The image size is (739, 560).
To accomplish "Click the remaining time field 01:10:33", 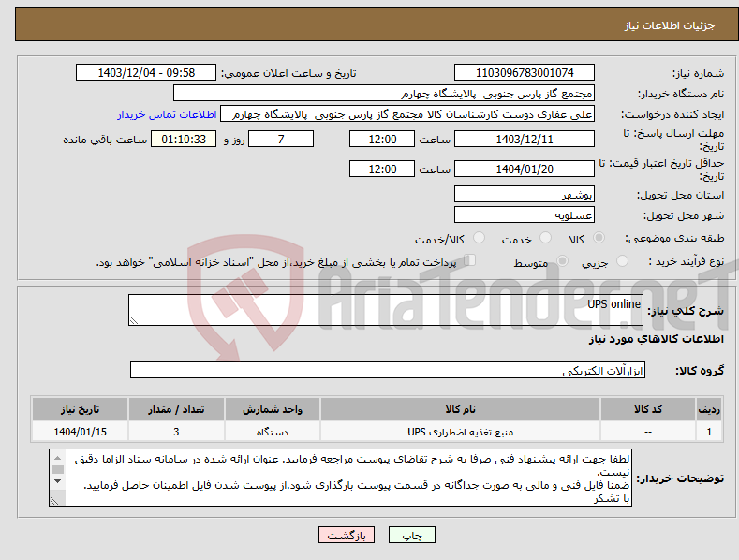I will tap(184, 139).
